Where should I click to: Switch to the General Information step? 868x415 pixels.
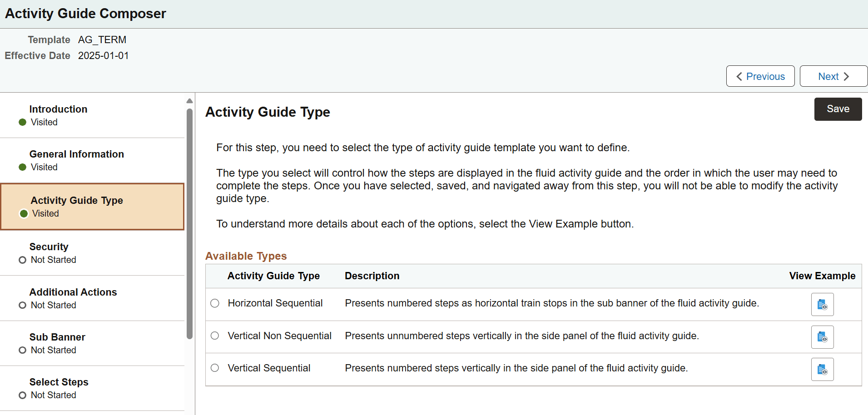[x=76, y=154]
